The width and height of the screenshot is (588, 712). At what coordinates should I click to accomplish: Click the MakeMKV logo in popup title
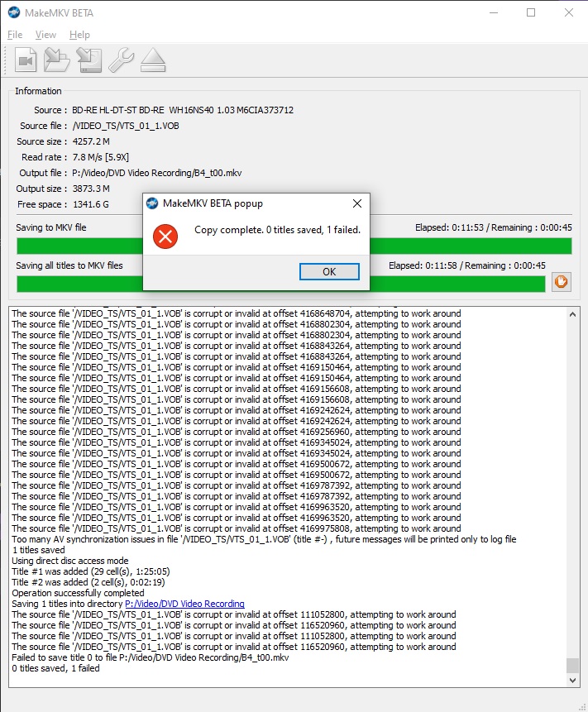(152, 203)
